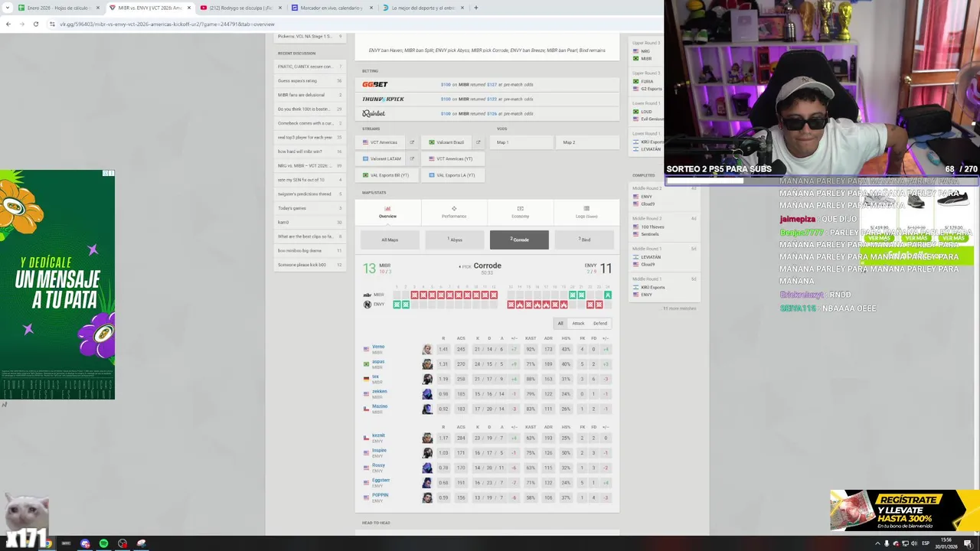Open the Valorant LATAM stream external link icon
The height and width of the screenshot is (551, 980).
pos(412,158)
